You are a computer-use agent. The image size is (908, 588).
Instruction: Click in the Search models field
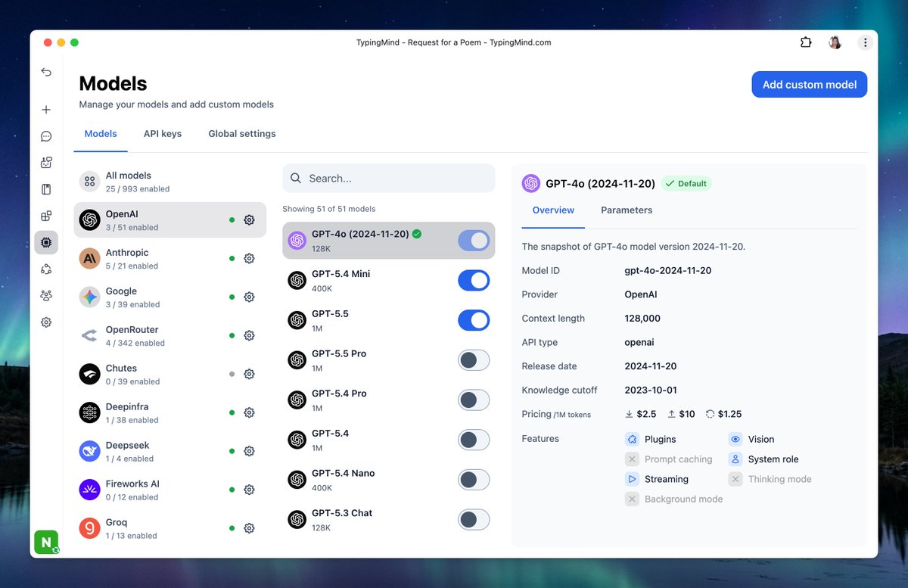389,179
